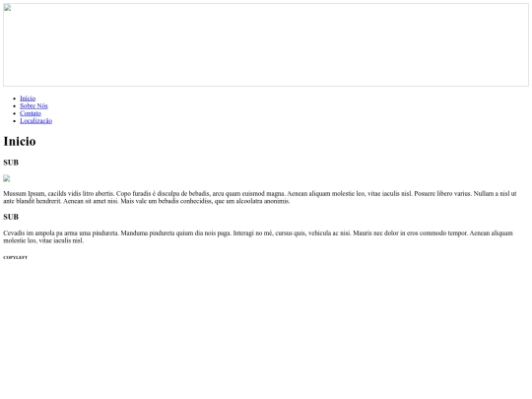The image size is (532, 399).
Task: Click the large Inicio heading
Action: (20, 142)
